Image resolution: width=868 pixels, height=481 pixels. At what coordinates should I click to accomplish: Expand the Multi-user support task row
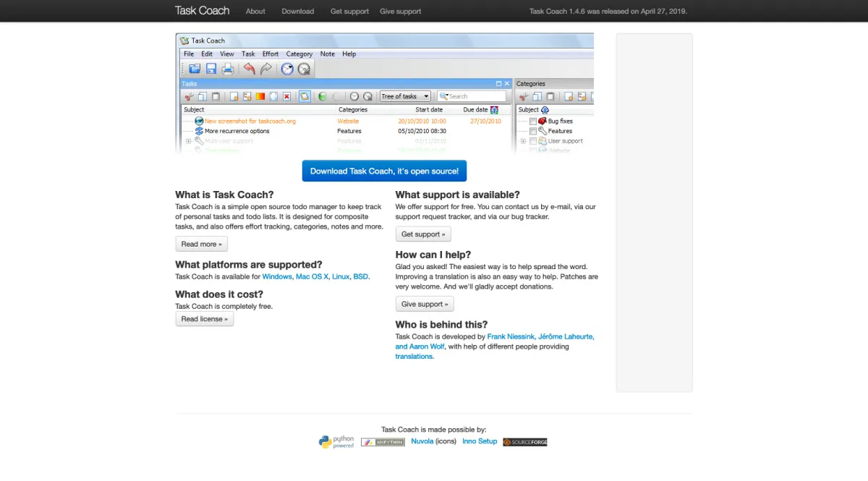coord(189,141)
